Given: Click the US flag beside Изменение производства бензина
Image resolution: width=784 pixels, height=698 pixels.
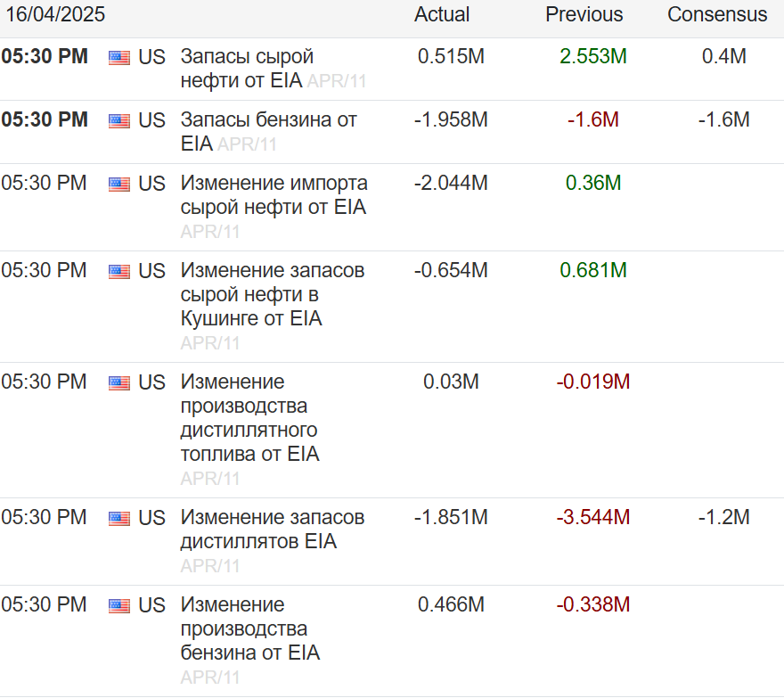Looking at the screenshot, I should [119, 606].
